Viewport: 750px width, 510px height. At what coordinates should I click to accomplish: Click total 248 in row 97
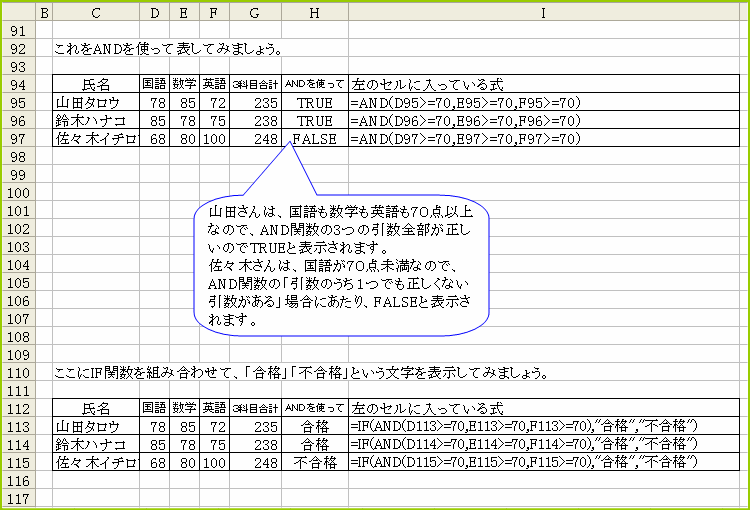[x=255, y=139]
